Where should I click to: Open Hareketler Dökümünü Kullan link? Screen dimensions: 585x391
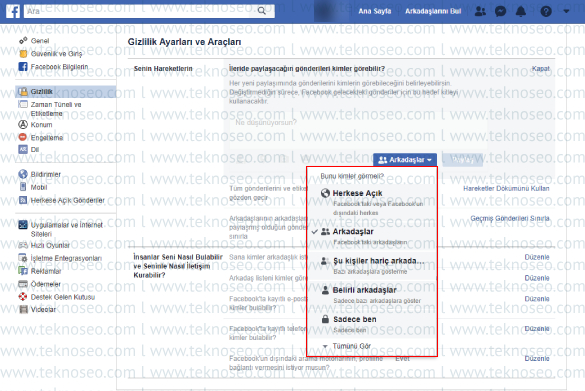[x=506, y=188]
